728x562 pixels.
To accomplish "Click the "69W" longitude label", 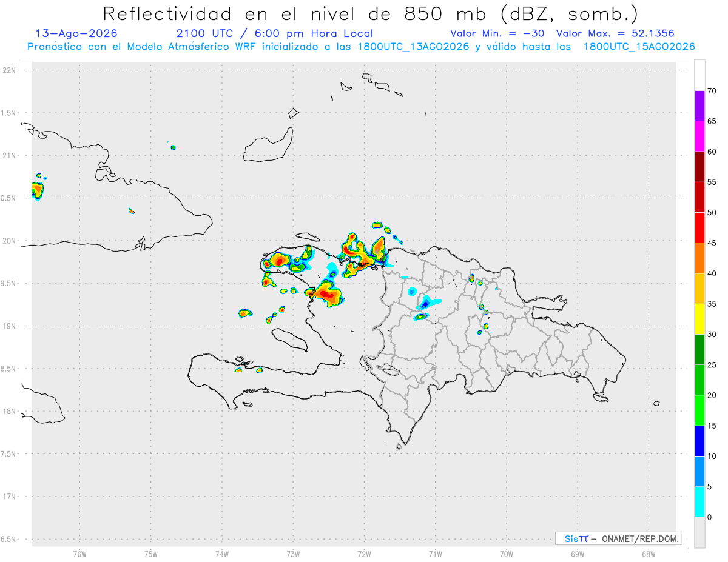I will click(x=578, y=554).
